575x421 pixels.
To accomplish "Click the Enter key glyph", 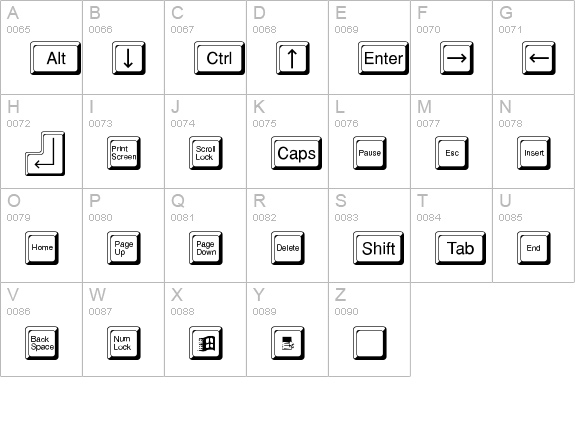I will click(x=383, y=58).
